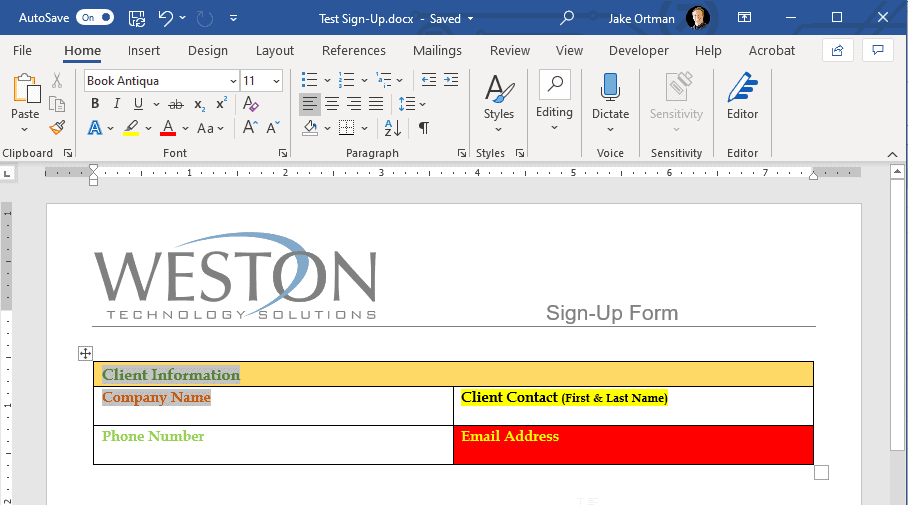Toggle Bold formatting
The width and height of the screenshot is (908, 505).
click(x=95, y=104)
